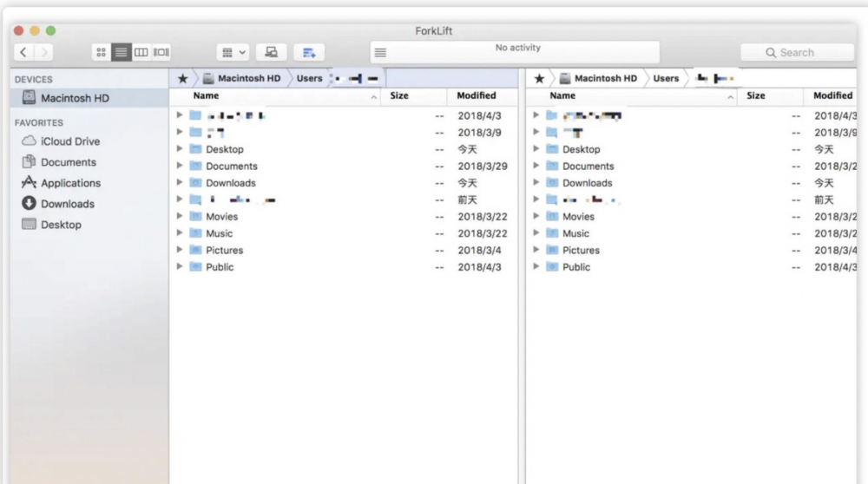868x484 pixels.
Task: Open the activity list icon
Action: click(380, 53)
